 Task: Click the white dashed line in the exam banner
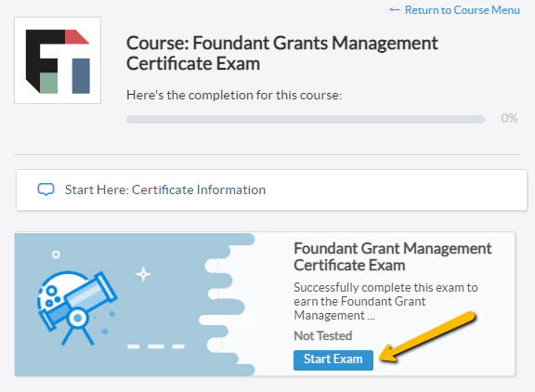[156, 346]
